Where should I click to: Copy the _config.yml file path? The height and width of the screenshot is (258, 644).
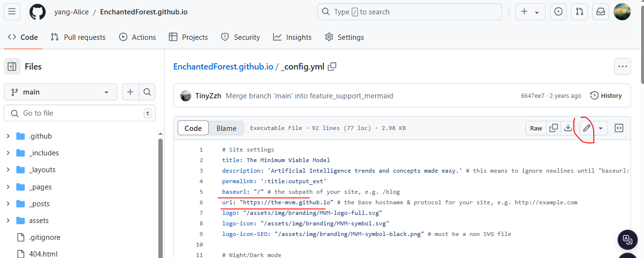pyautogui.click(x=332, y=67)
